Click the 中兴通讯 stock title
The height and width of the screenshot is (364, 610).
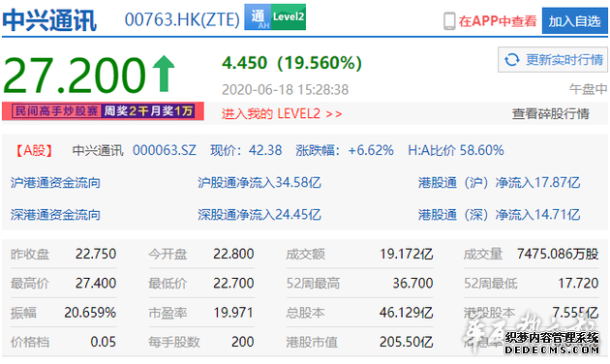click(x=49, y=20)
